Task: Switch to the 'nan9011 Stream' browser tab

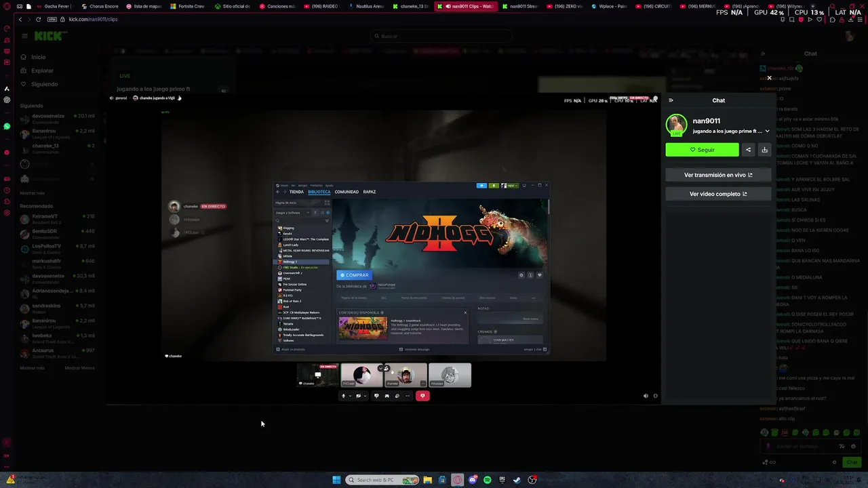Action: pyautogui.click(x=521, y=6)
